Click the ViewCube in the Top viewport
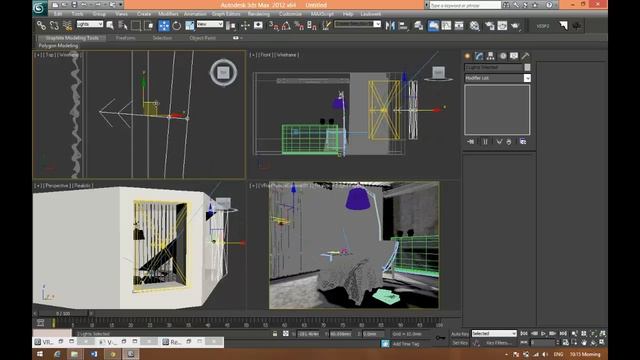Image resolution: width=640 pixels, height=360 pixels. [223, 73]
